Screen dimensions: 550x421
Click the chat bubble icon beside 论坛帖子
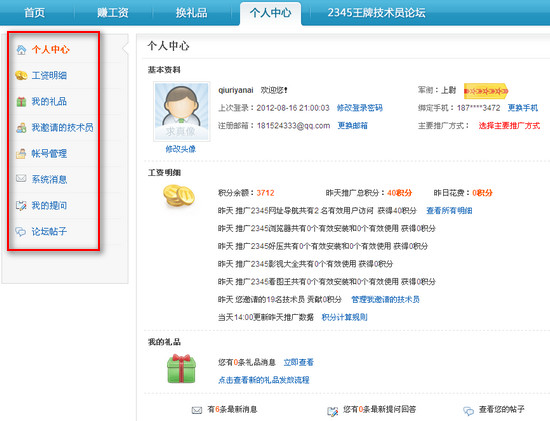click(x=21, y=232)
